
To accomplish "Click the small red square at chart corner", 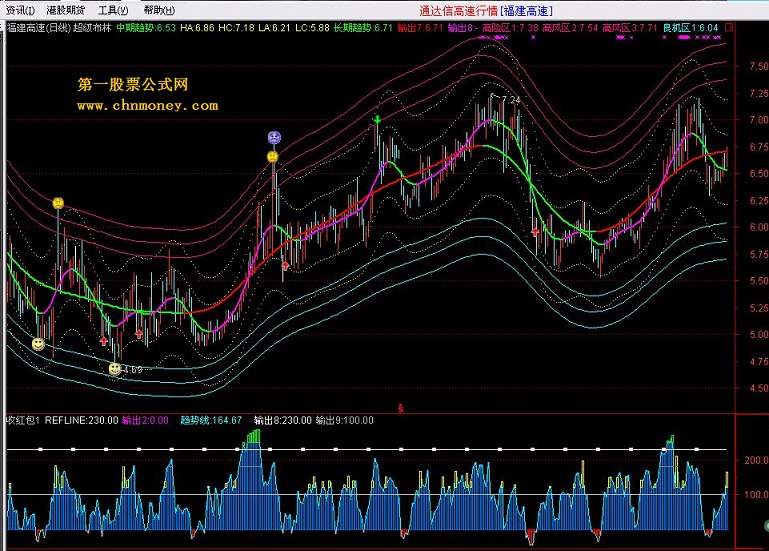I will click(729, 27).
